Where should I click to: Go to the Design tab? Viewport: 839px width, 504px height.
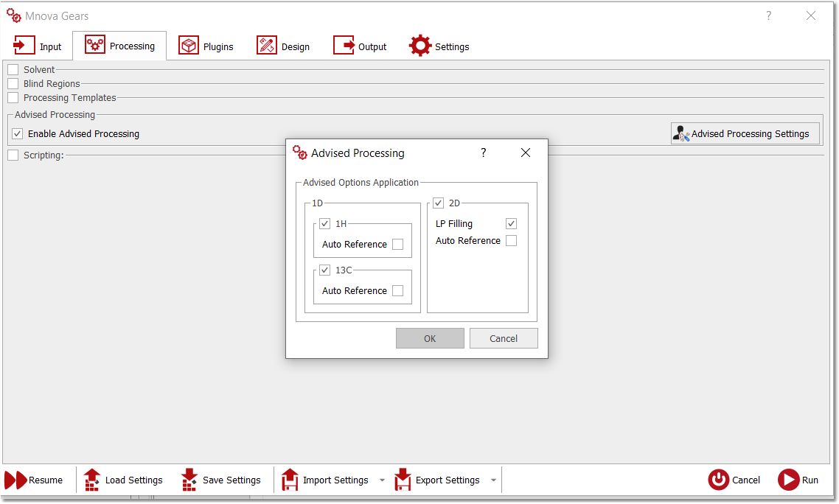tap(283, 46)
